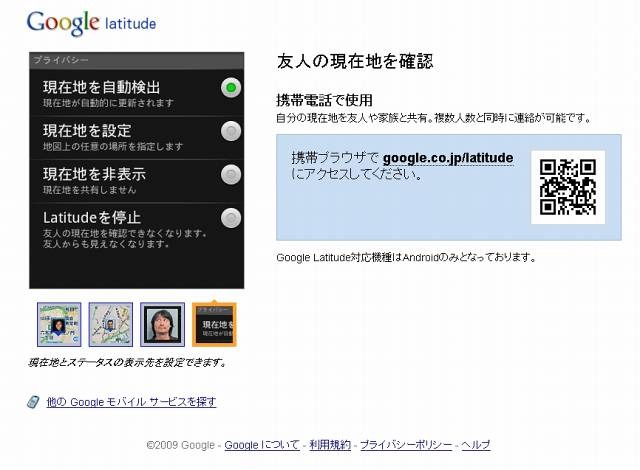Select the orange-highlighted privacy settings thumbnail
Image resolution: width=640 pixels, height=470 pixels.
pos(214,324)
